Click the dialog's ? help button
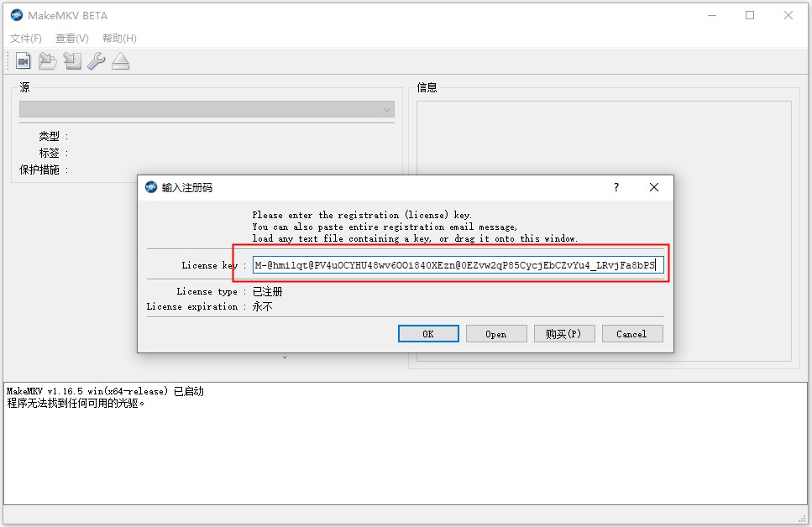This screenshot has width=812, height=527. pos(616,187)
